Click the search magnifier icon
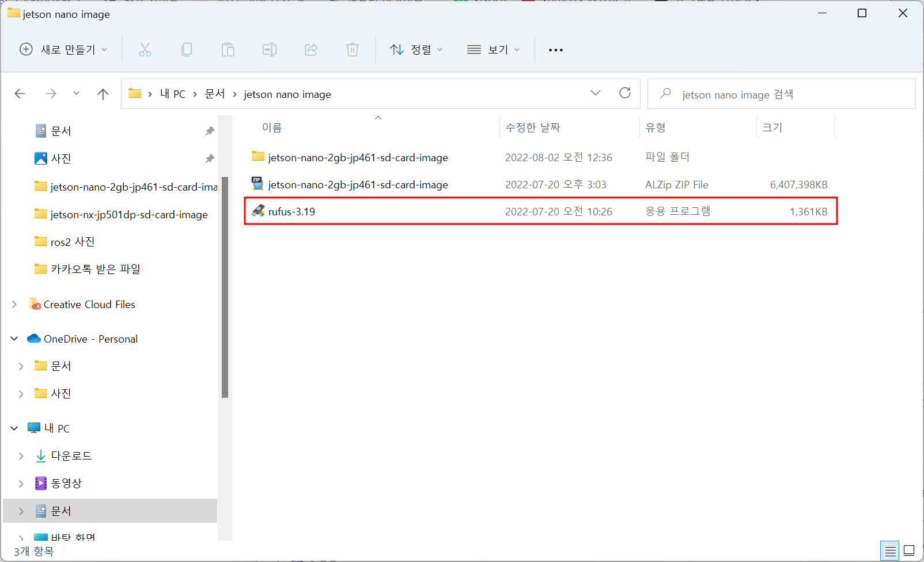This screenshot has width=924, height=562. tap(665, 93)
